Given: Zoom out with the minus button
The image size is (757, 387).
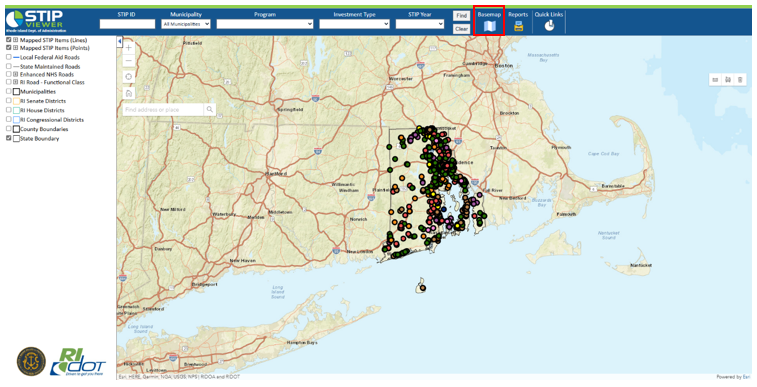Looking at the screenshot, I should point(129,61).
